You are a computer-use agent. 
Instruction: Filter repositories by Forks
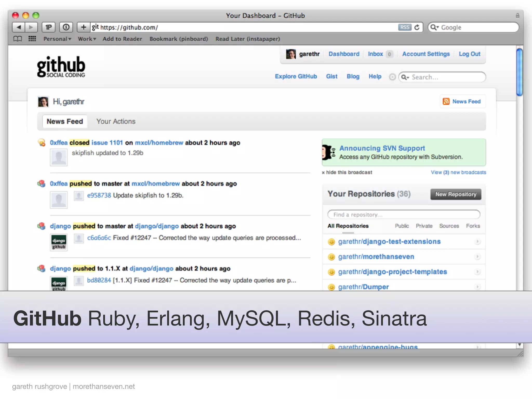pyautogui.click(x=473, y=226)
